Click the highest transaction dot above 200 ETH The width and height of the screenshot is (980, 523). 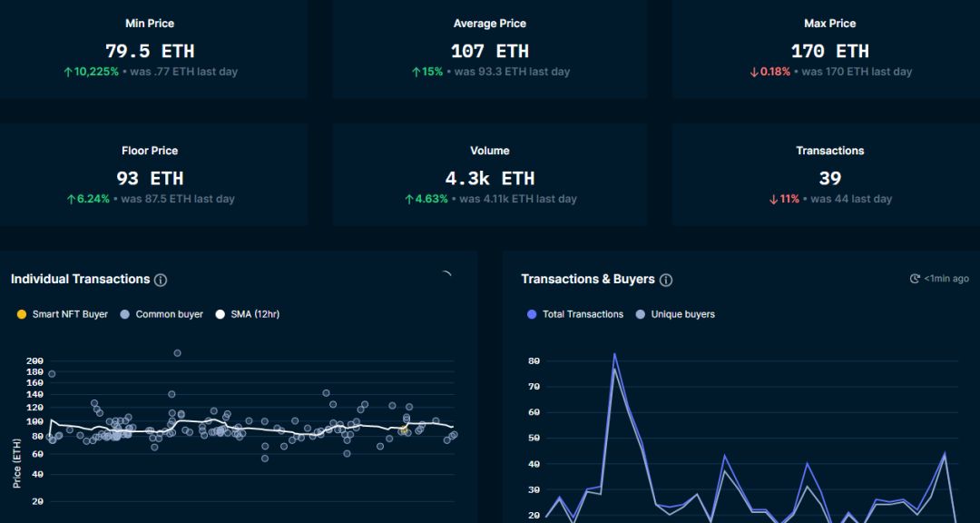coord(177,353)
